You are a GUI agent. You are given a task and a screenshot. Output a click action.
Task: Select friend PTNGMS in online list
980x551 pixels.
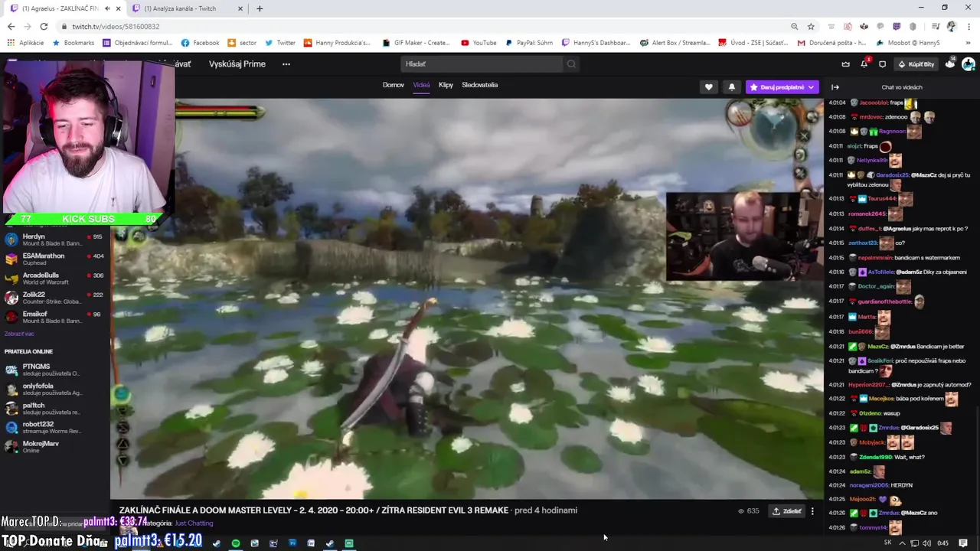pos(55,370)
